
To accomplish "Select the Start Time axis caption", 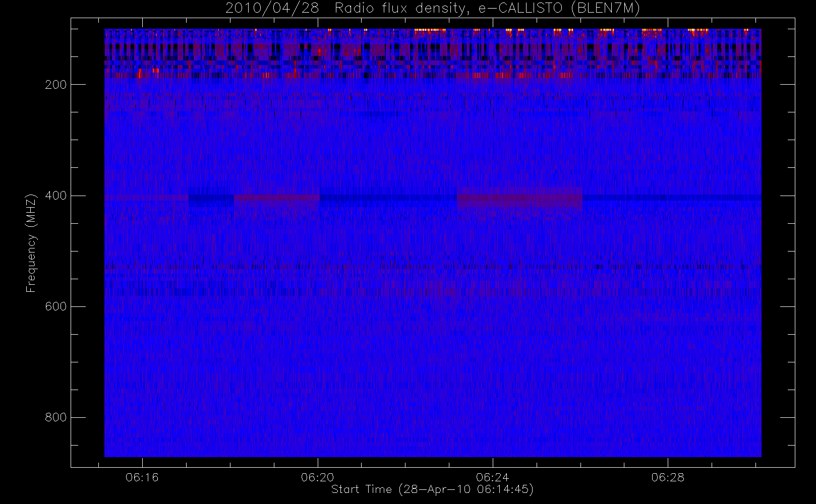I will 433,489.
